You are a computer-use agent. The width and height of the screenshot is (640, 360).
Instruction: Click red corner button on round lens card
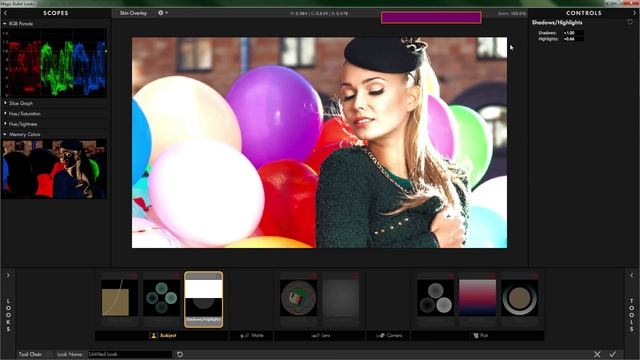point(314,276)
